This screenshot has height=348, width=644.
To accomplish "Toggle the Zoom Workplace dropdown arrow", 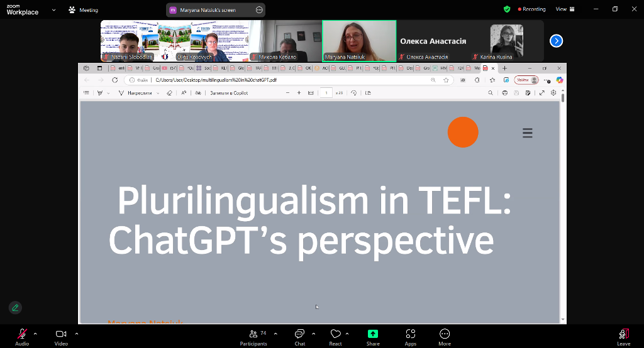I will 53,10.
